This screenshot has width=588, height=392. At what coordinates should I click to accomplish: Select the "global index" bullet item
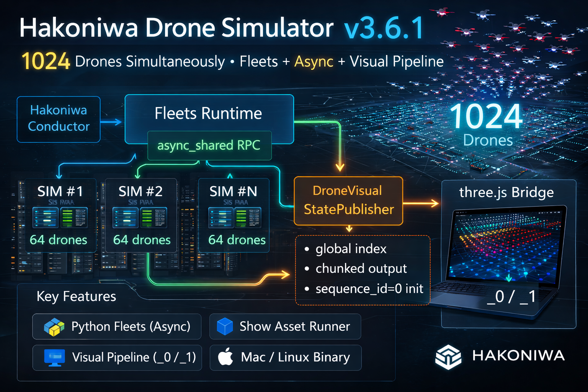pyautogui.click(x=351, y=249)
